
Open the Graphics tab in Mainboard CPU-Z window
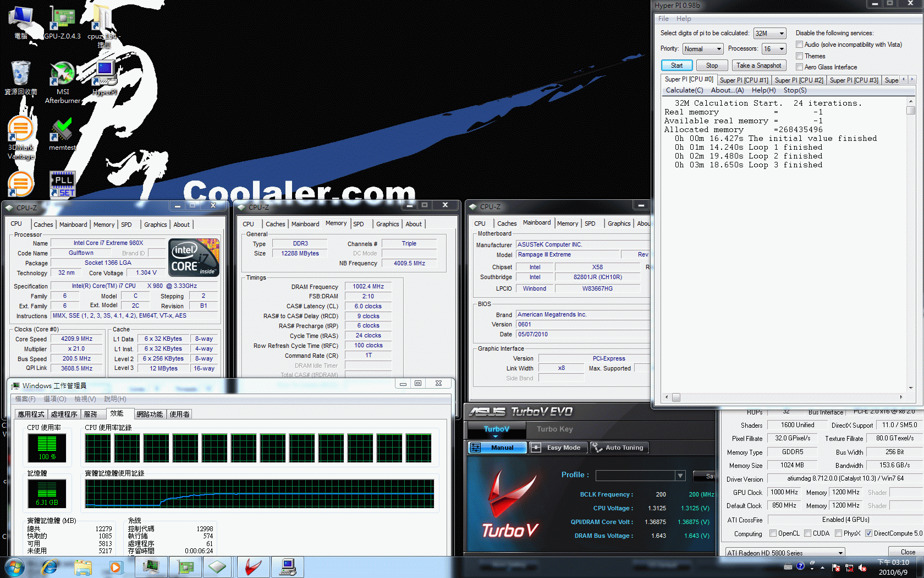[619, 223]
